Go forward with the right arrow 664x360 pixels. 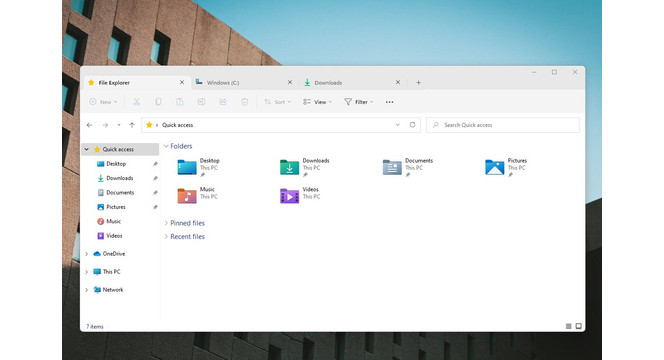(105, 125)
